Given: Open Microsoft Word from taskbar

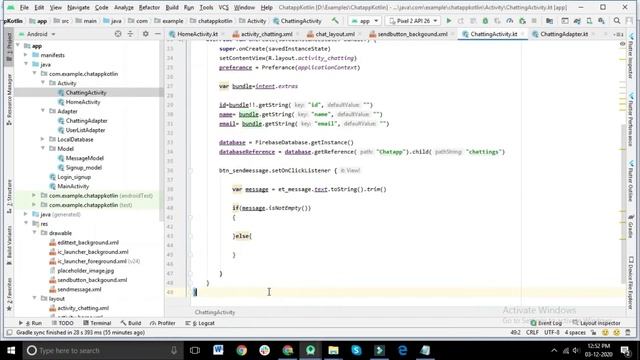Looking at the screenshot, I should (x=218, y=350).
